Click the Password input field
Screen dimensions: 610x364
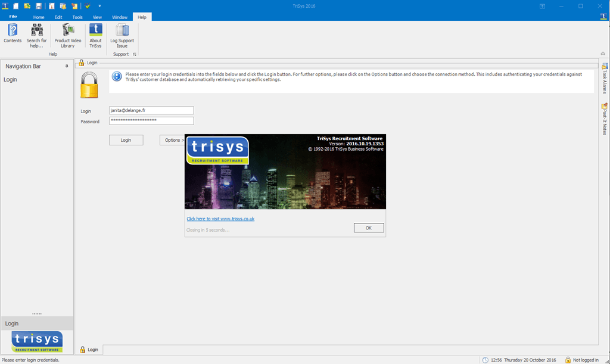[151, 120]
